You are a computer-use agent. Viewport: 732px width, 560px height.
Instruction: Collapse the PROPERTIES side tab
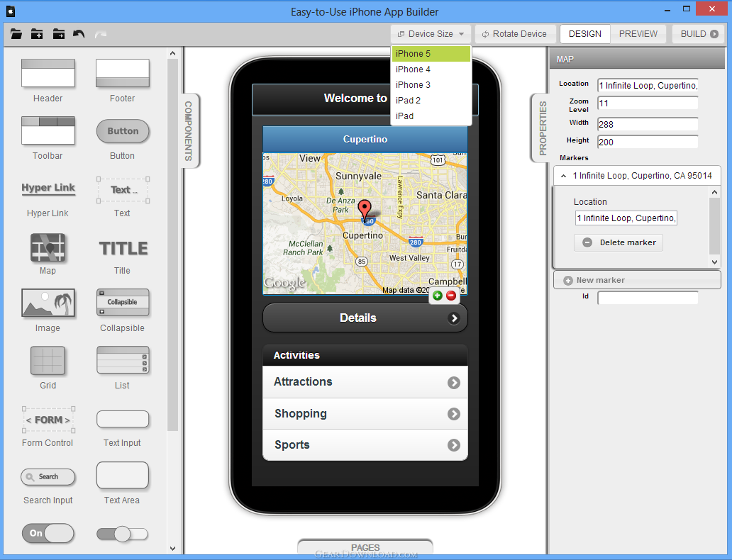(x=541, y=128)
